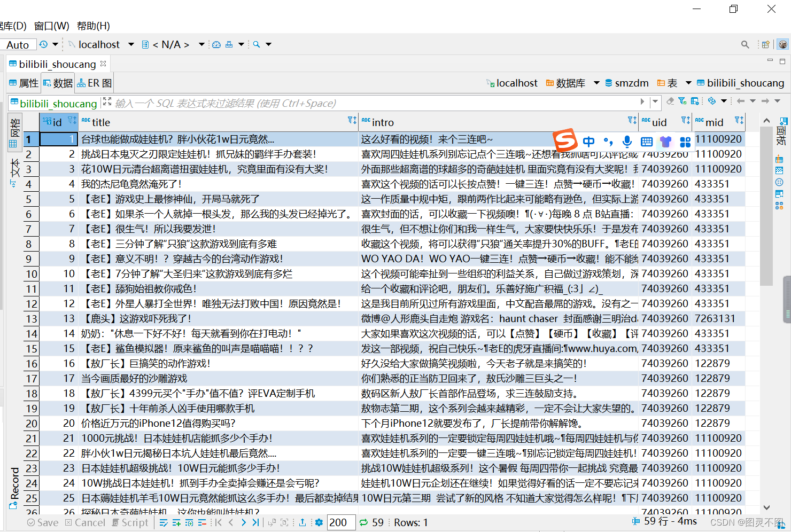Viewport: 791px width, 532px height.
Task: Expand the 数据库 breadcrumb dropdown
Action: pos(596,83)
